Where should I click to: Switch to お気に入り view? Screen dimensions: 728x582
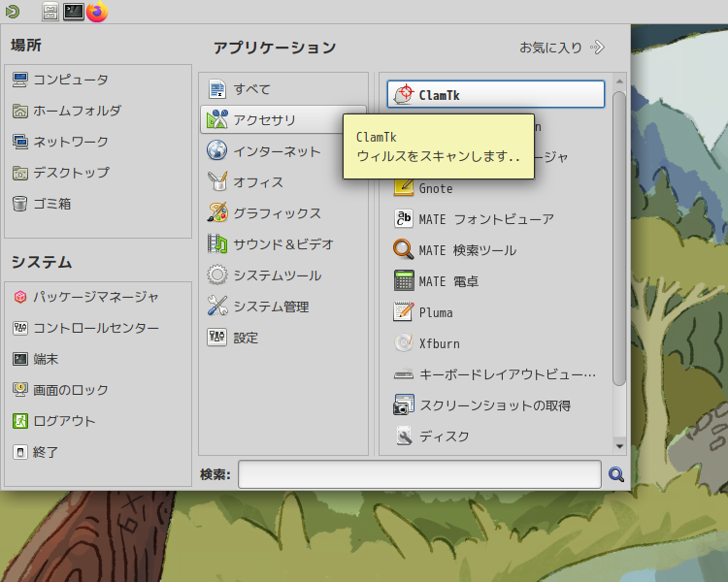tap(562, 48)
